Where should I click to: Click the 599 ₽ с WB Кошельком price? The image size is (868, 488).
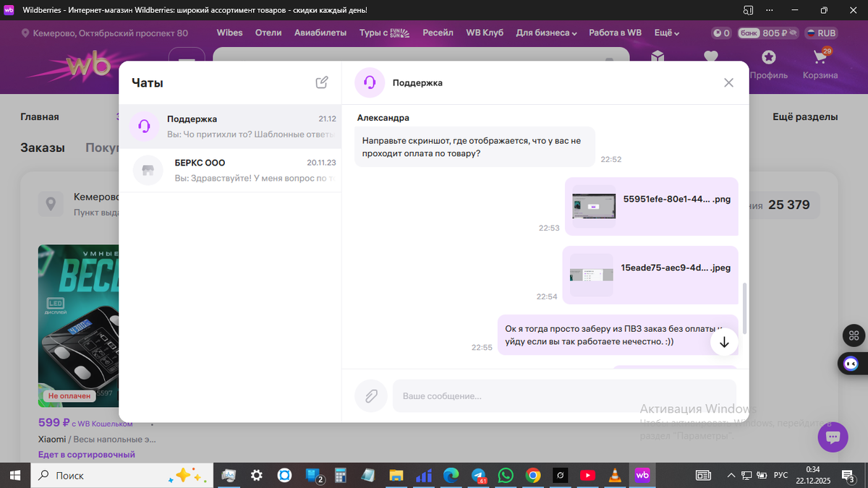85,423
